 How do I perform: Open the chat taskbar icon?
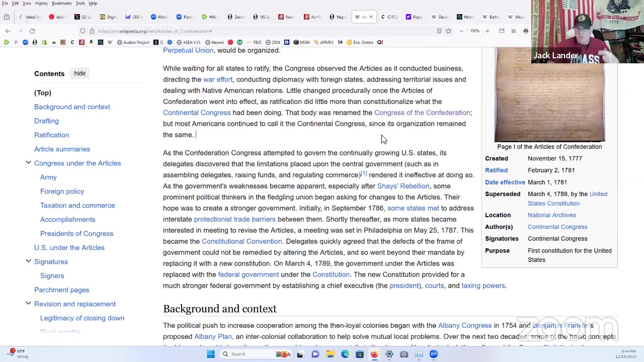[x=315, y=354]
